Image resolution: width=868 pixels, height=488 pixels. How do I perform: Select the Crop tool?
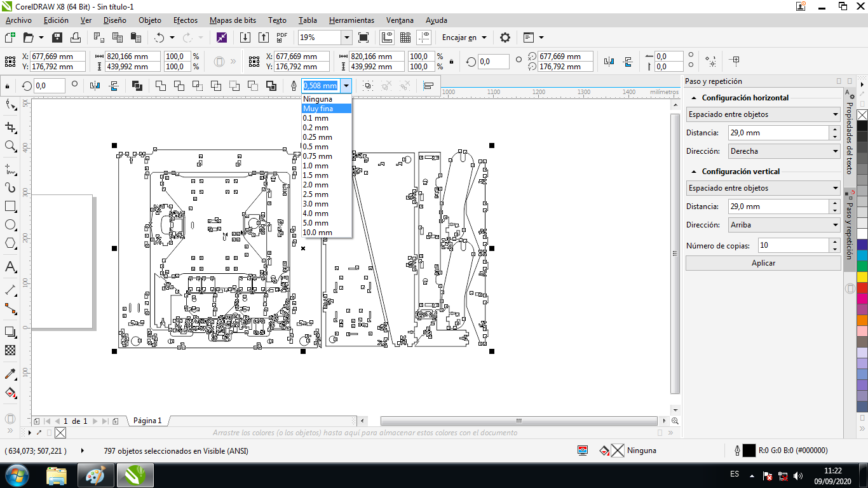pos(10,128)
